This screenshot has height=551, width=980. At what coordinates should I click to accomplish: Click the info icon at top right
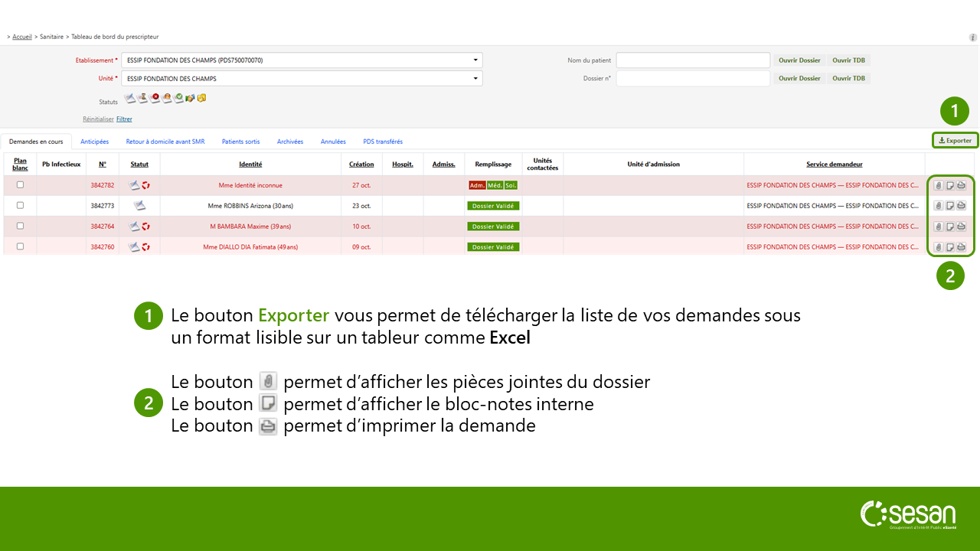972,37
